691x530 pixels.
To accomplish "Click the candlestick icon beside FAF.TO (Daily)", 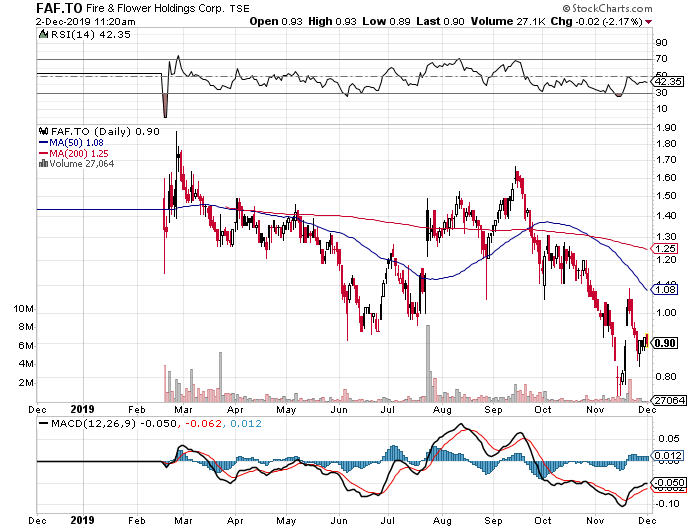I will click(43, 131).
